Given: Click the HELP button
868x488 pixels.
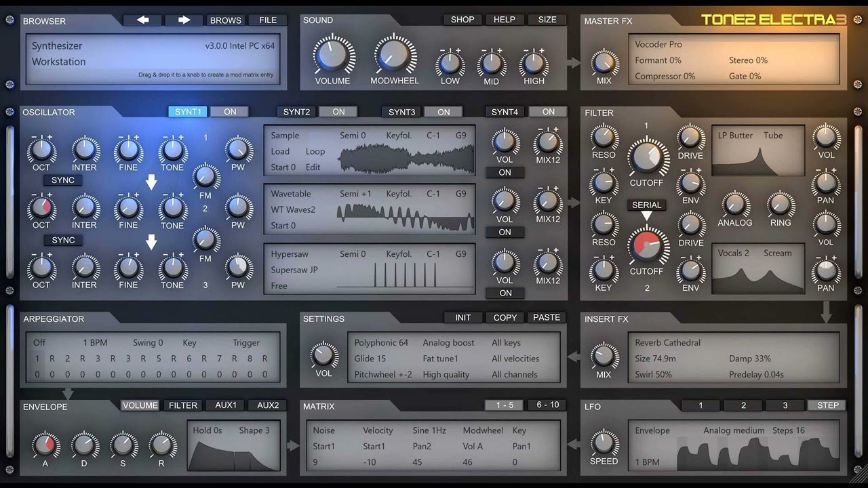Looking at the screenshot, I should coord(505,20).
